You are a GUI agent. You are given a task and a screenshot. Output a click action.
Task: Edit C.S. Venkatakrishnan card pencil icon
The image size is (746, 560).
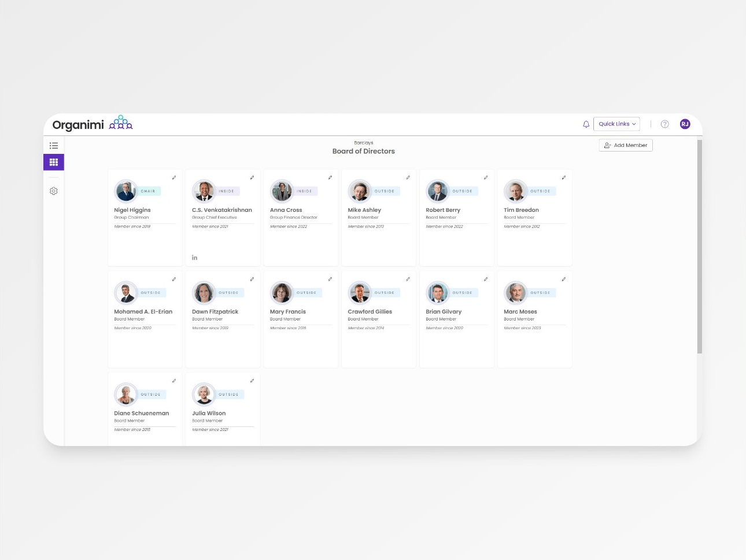click(x=252, y=178)
